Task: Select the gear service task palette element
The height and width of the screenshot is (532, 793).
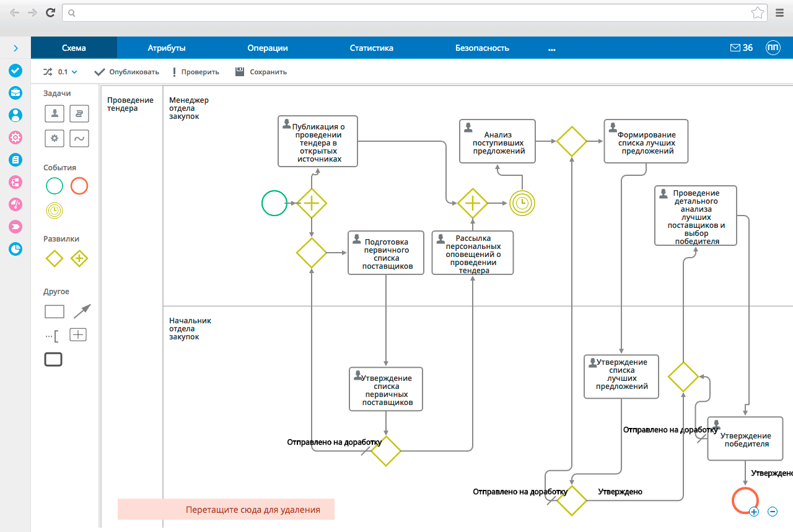Action: pyautogui.click(x=55, y=138)
